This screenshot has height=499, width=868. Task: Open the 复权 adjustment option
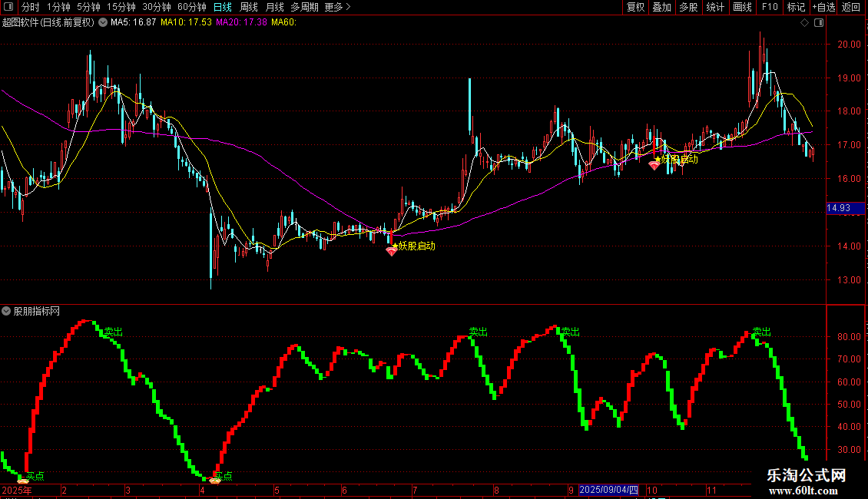pos(635,7)
